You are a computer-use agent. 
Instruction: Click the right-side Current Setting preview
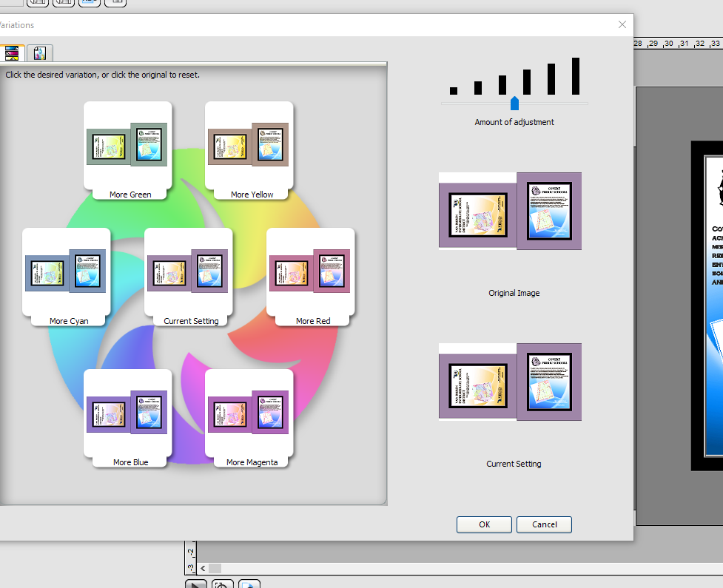(510, 382)
